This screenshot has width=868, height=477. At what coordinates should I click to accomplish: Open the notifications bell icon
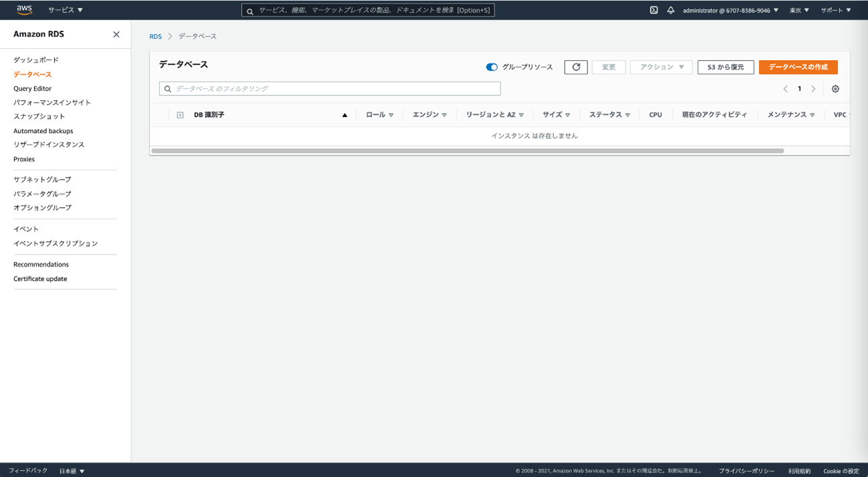click(x=670, y=10)
